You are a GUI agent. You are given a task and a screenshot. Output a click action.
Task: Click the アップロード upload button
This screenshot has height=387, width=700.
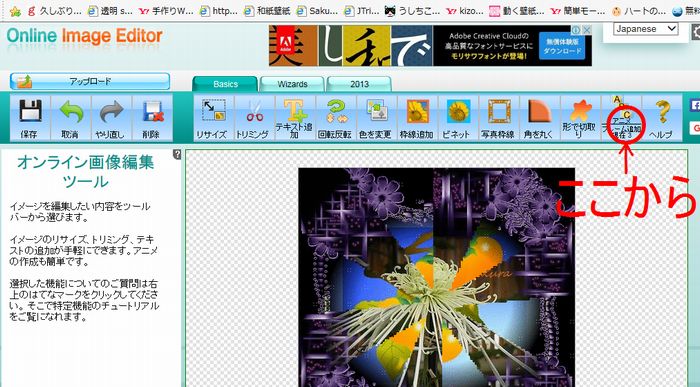point(90,81)
